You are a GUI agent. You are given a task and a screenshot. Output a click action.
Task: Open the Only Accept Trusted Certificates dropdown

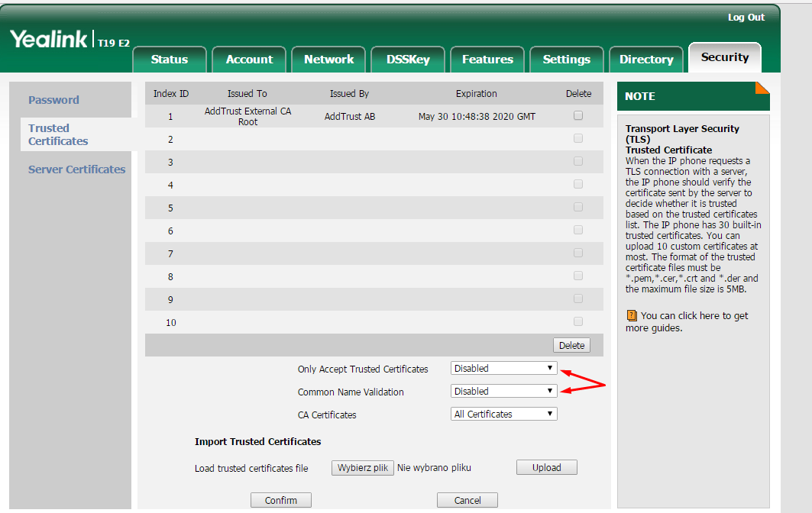click(503, 369)
